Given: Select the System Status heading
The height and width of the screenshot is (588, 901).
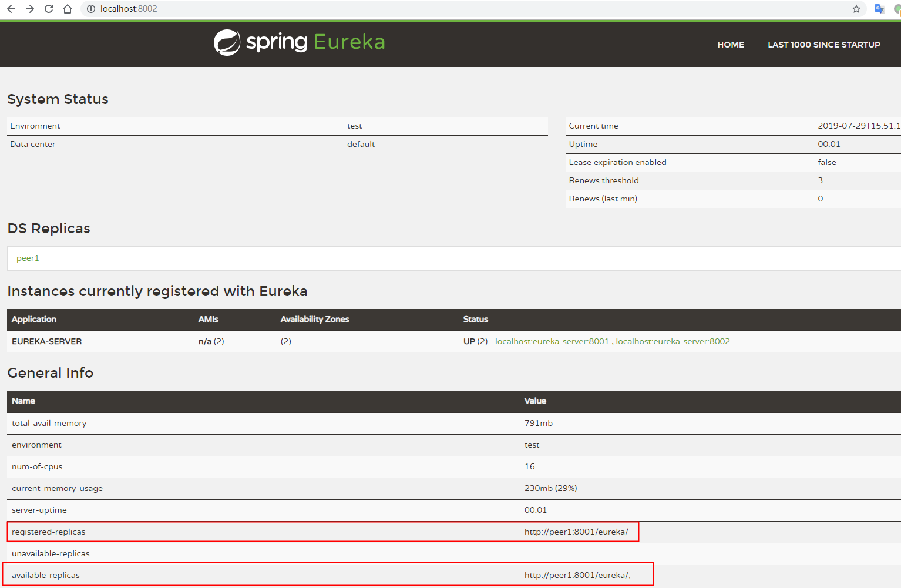Looking at the screenshot, I should 58,99.
